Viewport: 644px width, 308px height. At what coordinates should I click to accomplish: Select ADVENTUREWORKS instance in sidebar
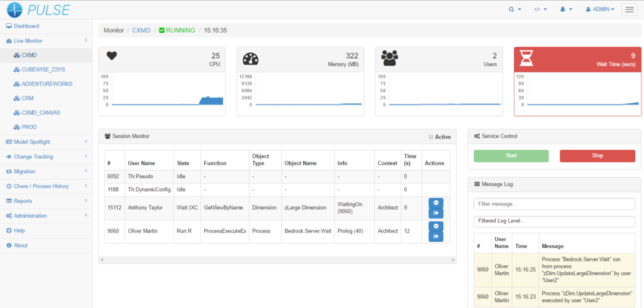pos(47,84)
